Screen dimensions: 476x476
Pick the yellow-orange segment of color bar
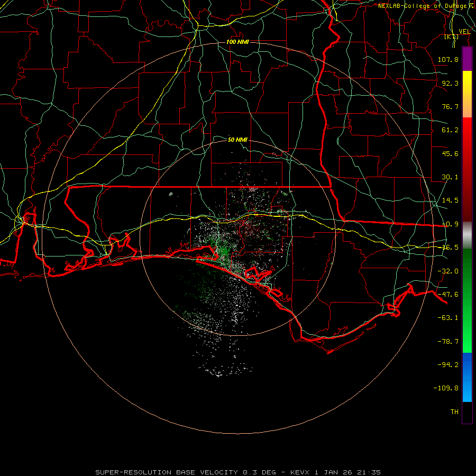point(467,94)
